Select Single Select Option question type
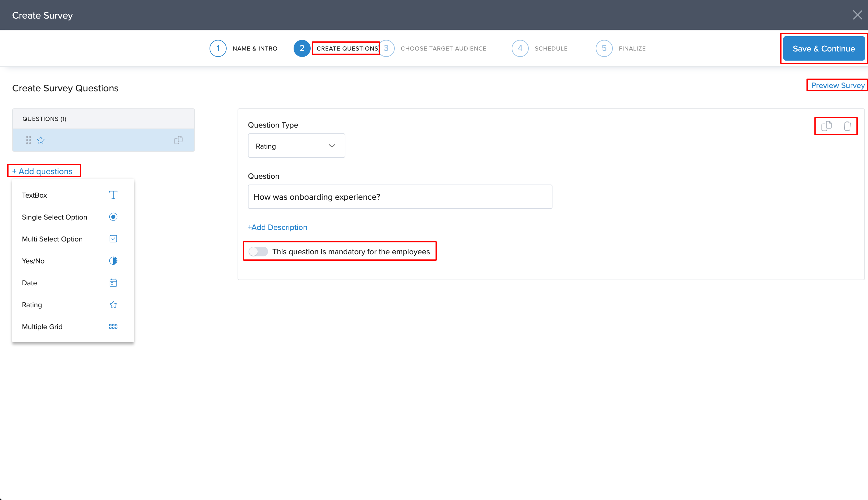This screenshot has height=500, width=868. [x=55, y=217]
